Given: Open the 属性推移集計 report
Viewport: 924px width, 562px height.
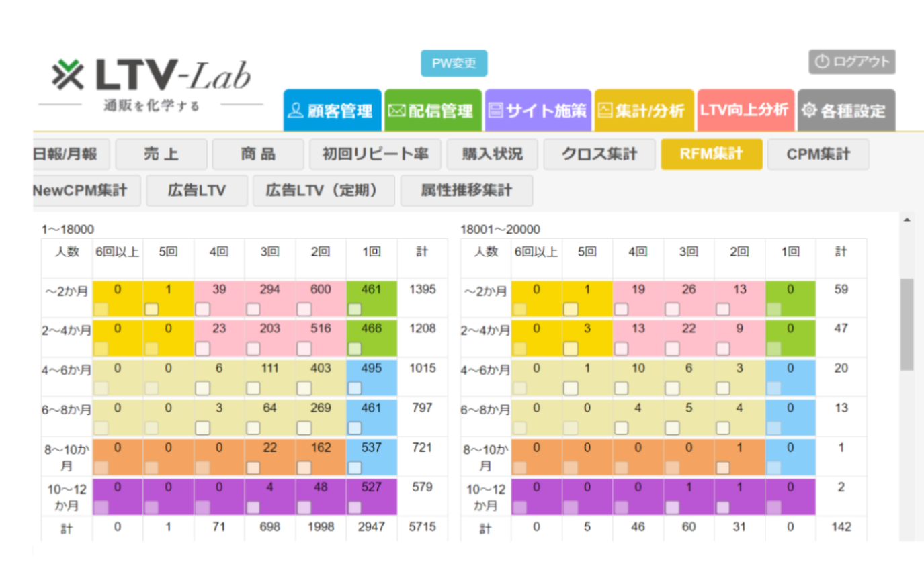Looking at the screenshot, I should (466, 191).
